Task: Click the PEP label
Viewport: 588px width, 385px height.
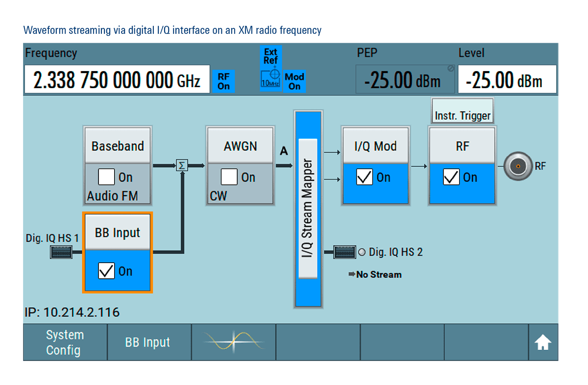Action: 367,52
